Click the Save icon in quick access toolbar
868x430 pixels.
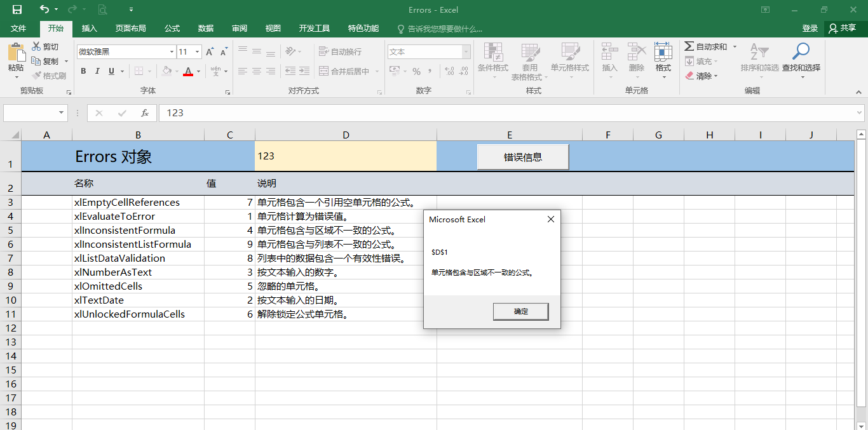click(17, 10)
